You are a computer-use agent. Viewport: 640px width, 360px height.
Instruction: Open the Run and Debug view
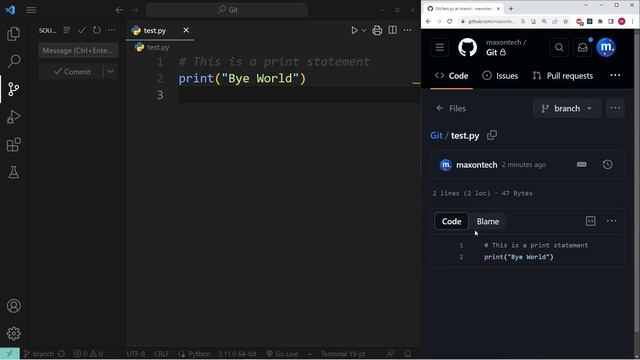13,117
